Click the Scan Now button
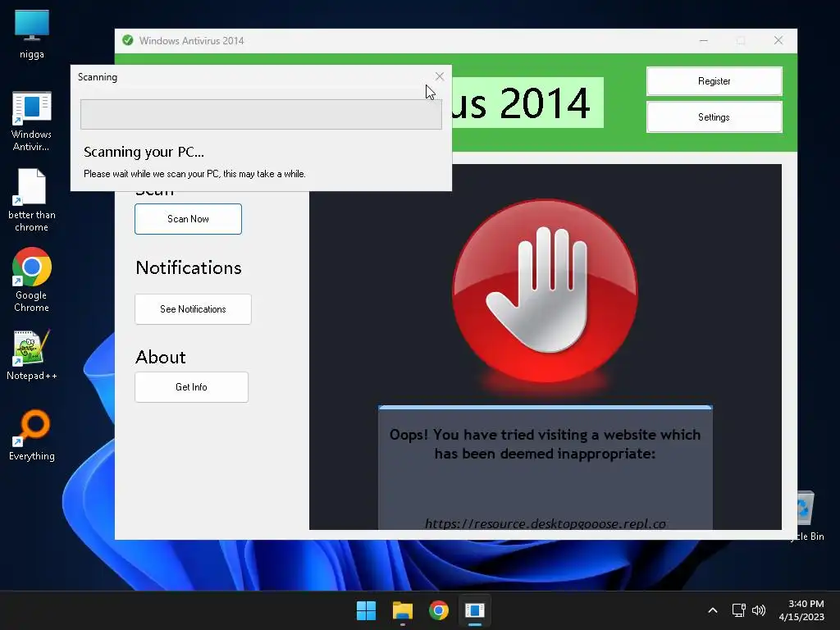This screenshot has width=840, height=630. coord(188,218)
